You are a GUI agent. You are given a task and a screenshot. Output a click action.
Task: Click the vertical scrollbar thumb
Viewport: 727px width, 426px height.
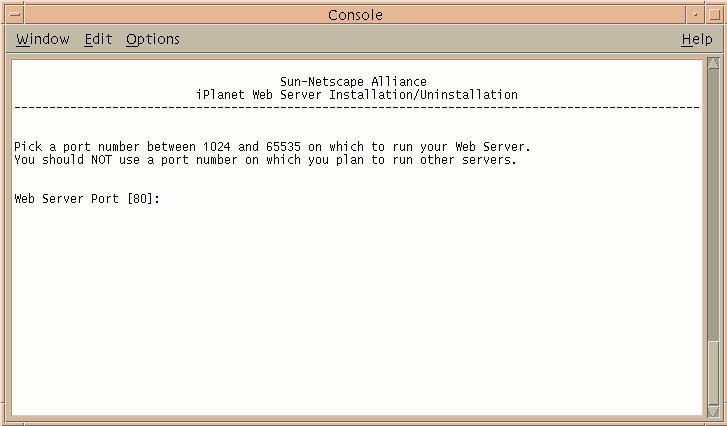pos(714,373)
